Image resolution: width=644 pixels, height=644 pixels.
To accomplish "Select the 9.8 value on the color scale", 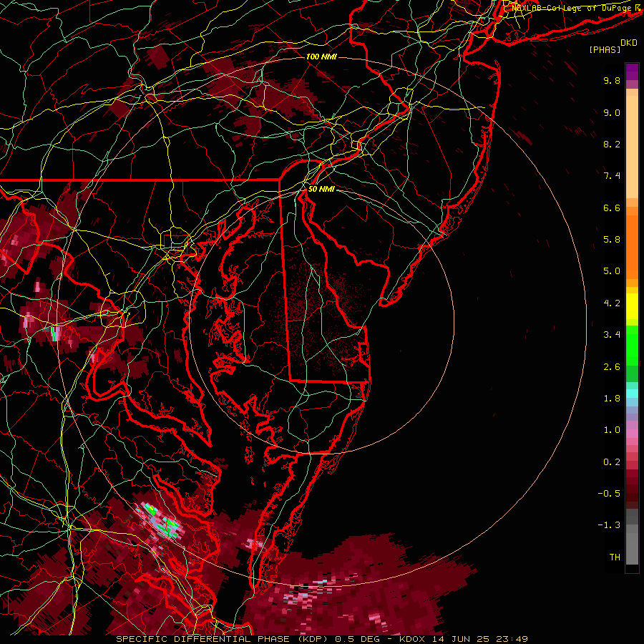I will pyautogui.click(x=612, y=80).
